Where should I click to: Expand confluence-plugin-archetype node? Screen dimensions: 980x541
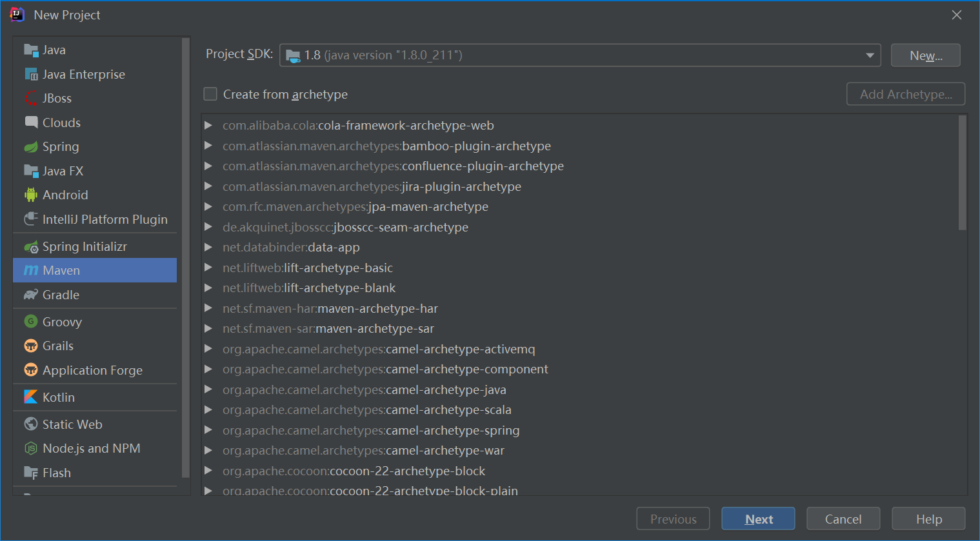[x=208, y=166]
